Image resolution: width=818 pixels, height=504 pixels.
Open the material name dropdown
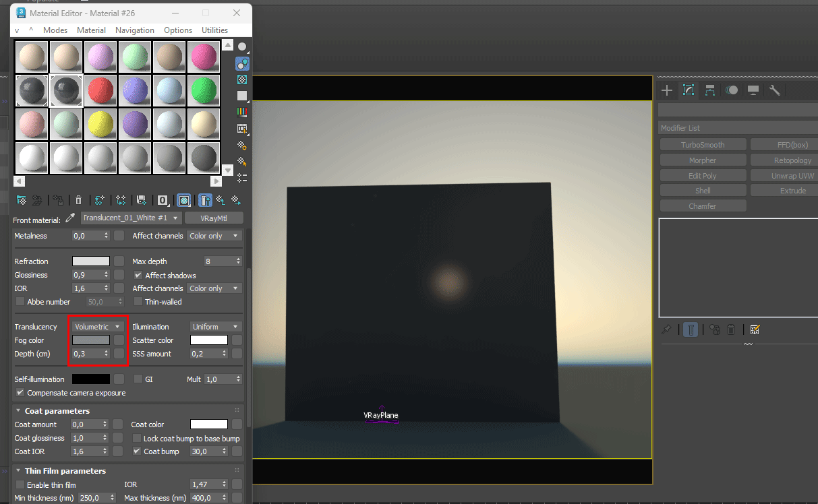(132, 218)
